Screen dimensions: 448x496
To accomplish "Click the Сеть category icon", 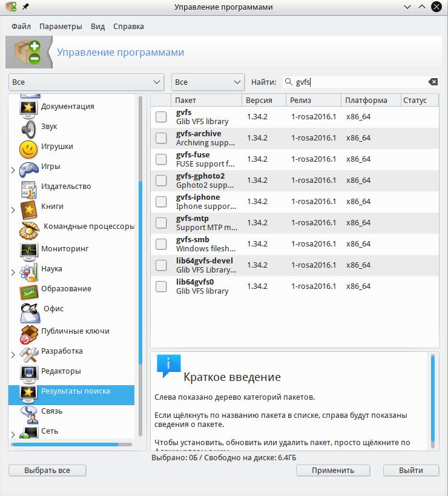I will click(x=28, y=432).
